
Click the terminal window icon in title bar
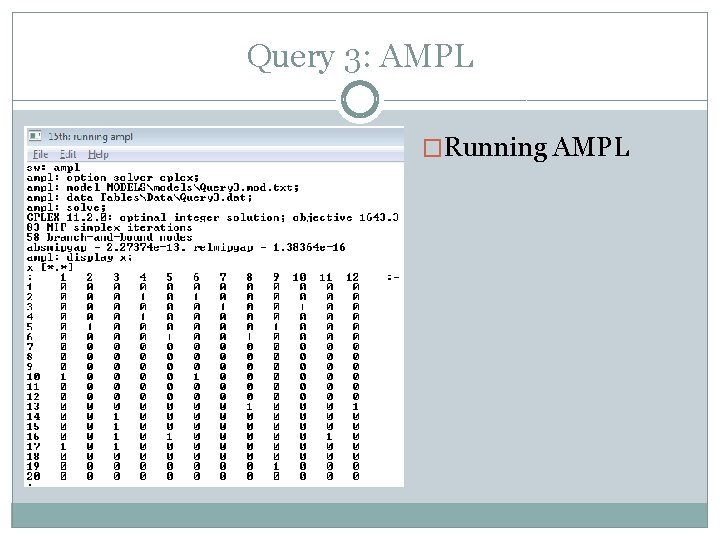point(35,136)
